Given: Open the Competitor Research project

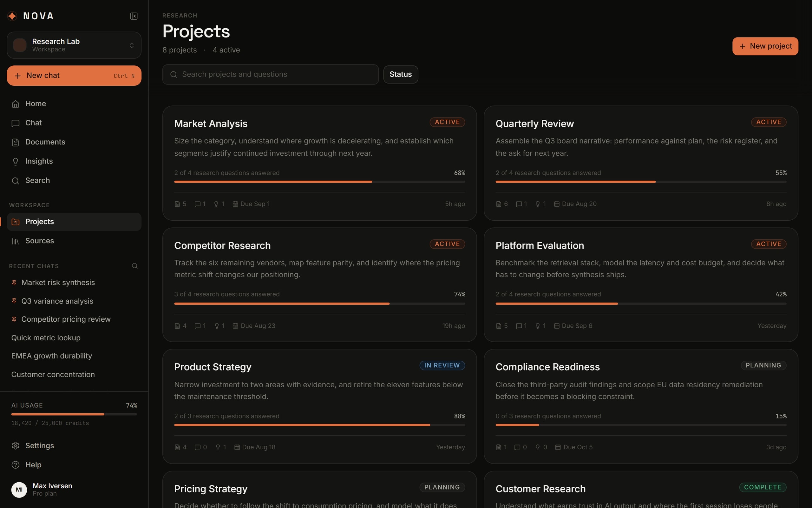Looking at the screenshot, I should 319,285.
